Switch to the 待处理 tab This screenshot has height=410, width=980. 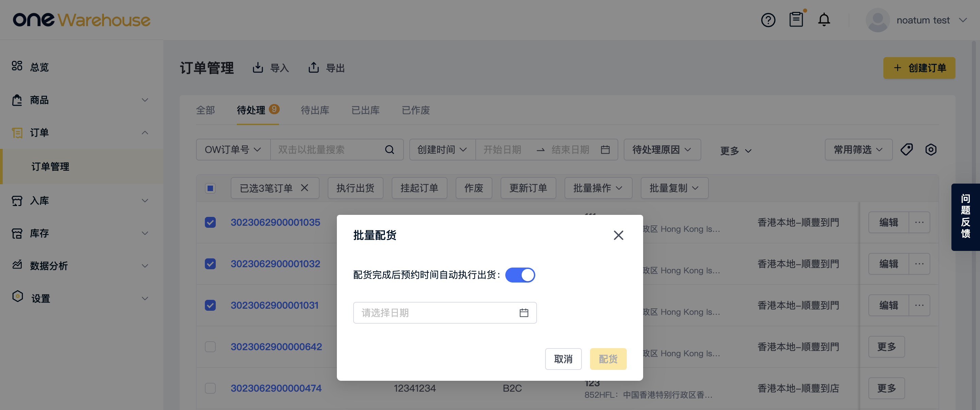tap(258, 110)
